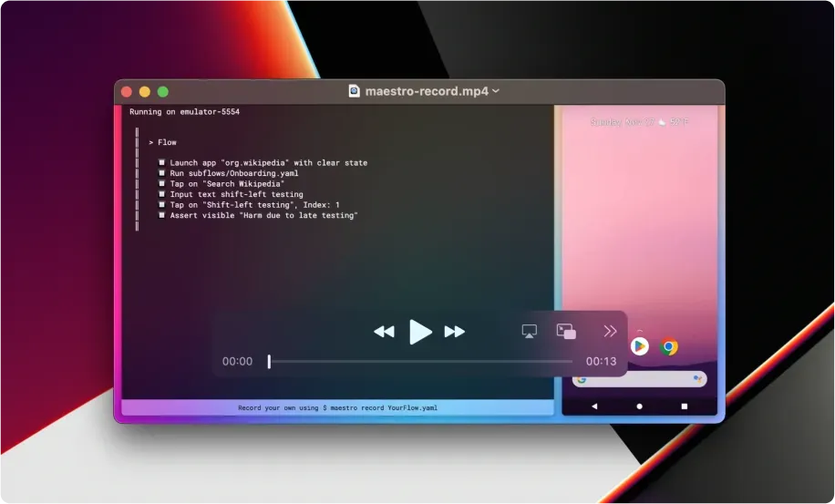
Task: Open the AirPlay output options
Action: pyautogui.click(x=529, y=331)
